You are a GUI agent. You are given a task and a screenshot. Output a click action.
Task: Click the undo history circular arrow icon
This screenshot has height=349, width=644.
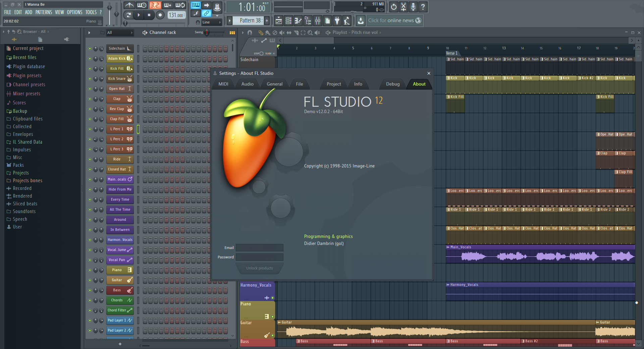tap(394, 6)
